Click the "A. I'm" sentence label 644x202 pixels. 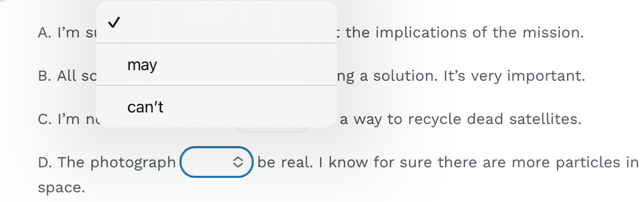tap(59, 33)
